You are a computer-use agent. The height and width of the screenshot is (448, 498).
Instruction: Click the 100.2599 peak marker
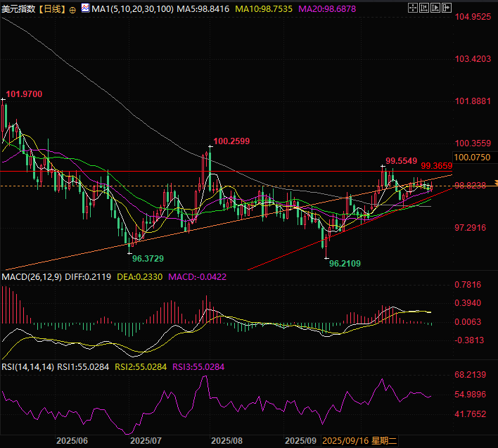[x=231, y=141]
